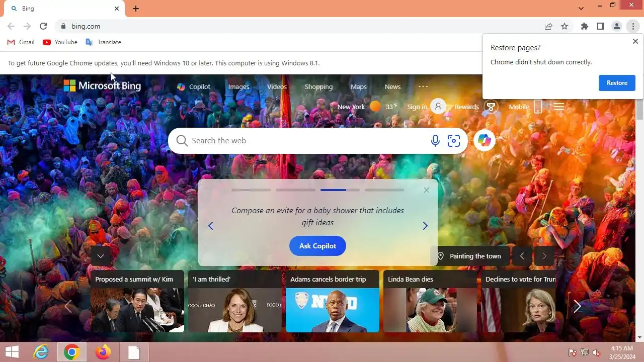
Task: Open Chrome three-dot menu
Action: point(633,26)
